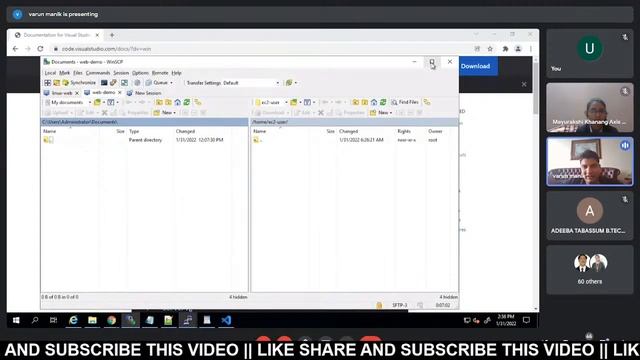Open the My documents local drive dropdown
This screenshot has width=640, height=360.
(x=68, y=102)
